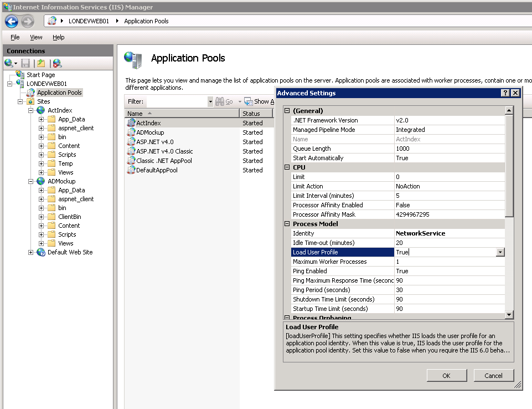Expand the ClientBin folder node

click(41, 217)
